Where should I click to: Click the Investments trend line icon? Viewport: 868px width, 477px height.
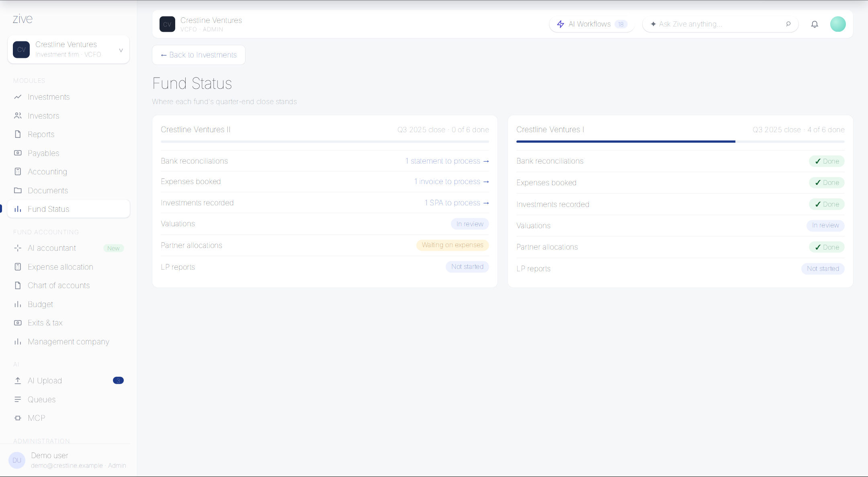18,97
